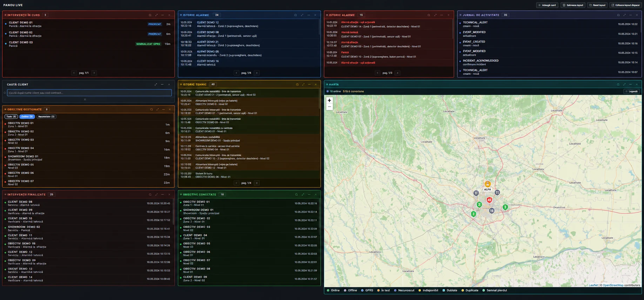Open red alarm row for CLIENT DEMO 10 Panică
Screen dimensions: 644x300
[x=388, y=54]
